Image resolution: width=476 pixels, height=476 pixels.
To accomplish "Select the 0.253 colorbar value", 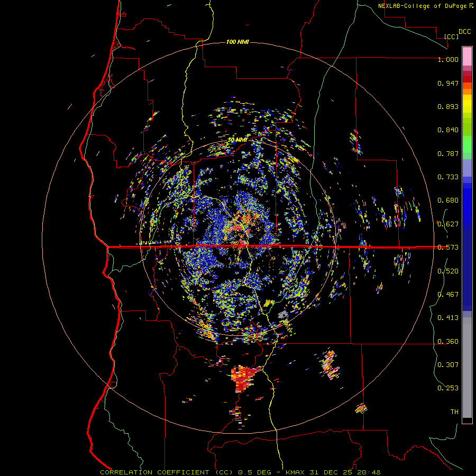I will [x=448, y=388].
